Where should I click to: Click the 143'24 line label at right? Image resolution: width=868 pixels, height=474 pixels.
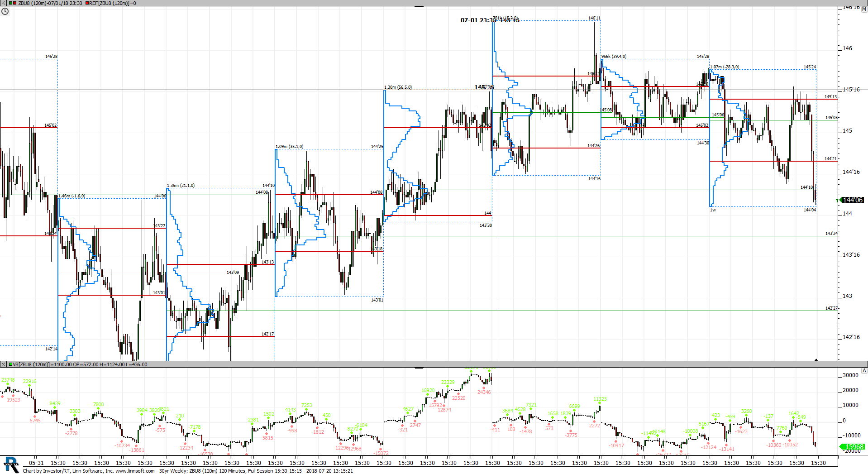click(x=831, y=234)
